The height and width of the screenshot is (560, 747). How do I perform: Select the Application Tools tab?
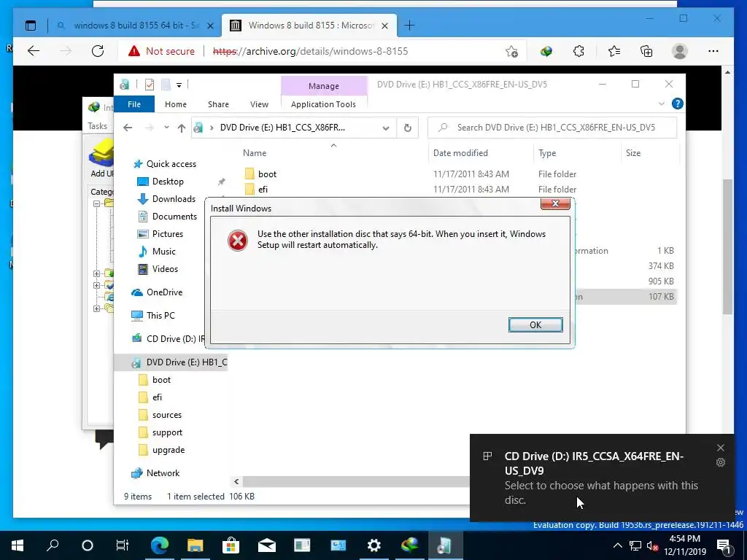click(x=323, y=104)
